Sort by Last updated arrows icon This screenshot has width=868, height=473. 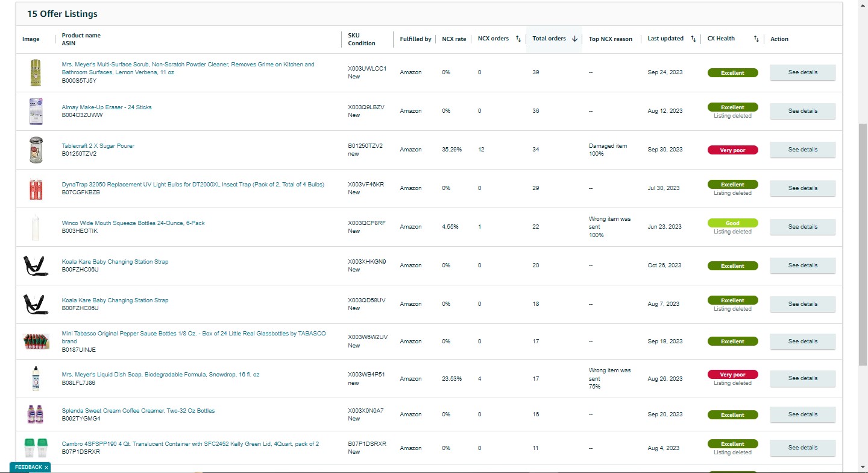[x=693, y=39]
